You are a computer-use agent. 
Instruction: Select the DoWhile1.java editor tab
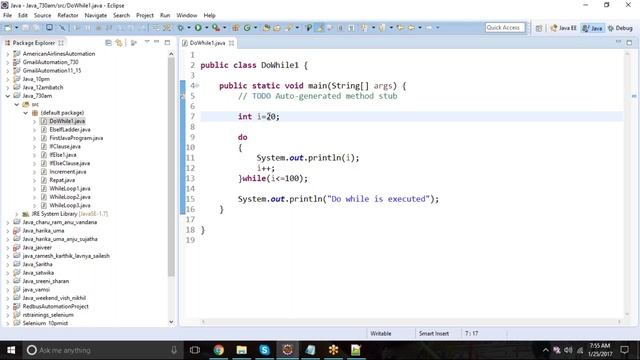pos(207,43)
